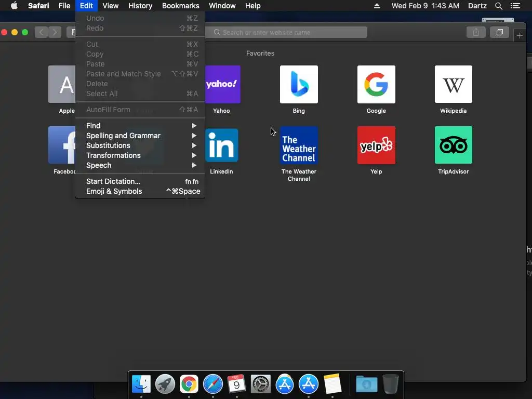Open the Wikipedia favorite tile
Viewport: 532px width, 399px height.
(x=453, y=85)
